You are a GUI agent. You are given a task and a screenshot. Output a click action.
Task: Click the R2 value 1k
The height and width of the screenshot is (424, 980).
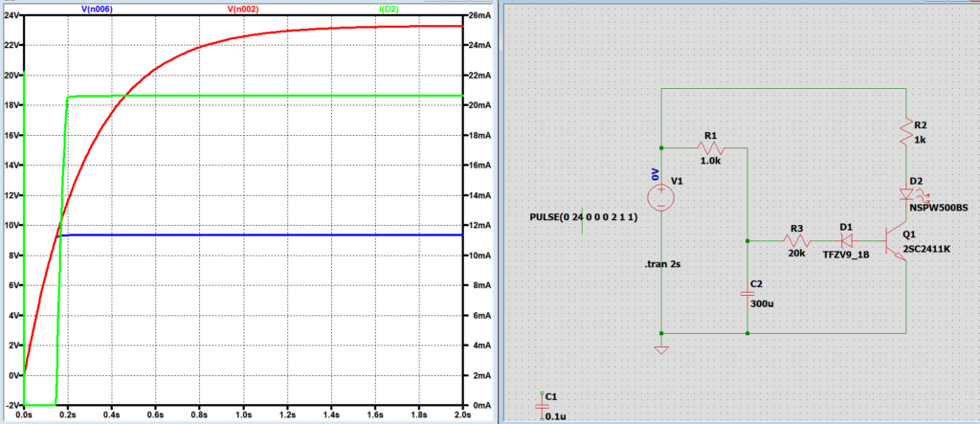[x=920, y=140]
